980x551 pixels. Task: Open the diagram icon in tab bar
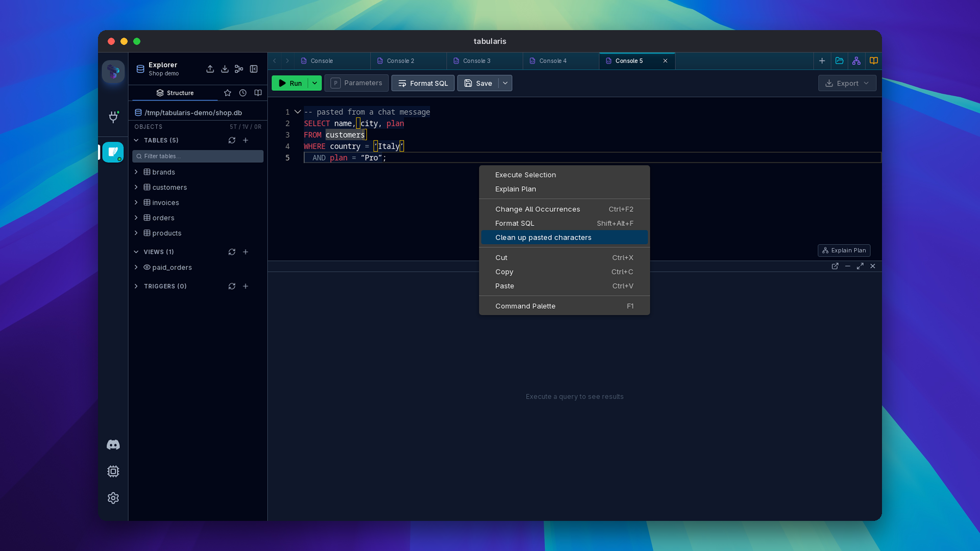coord(856,61)
